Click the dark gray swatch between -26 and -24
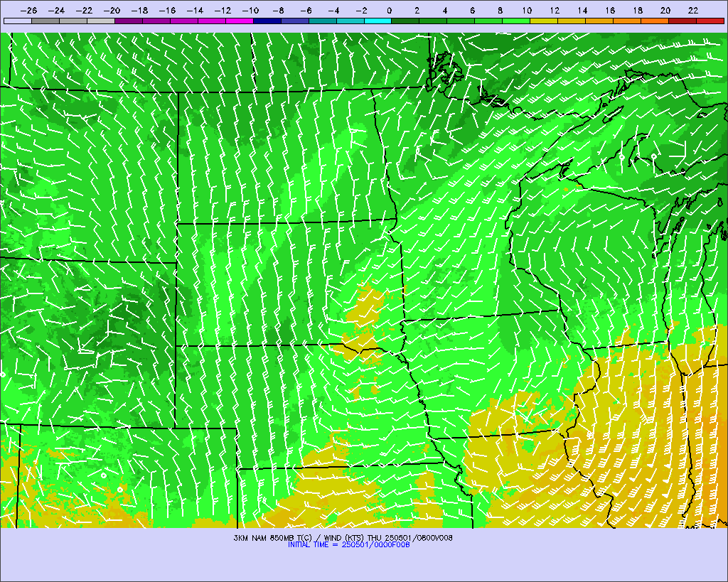Image resolution: width=728 pixels, height=582 pixels. tap(45, 21)
